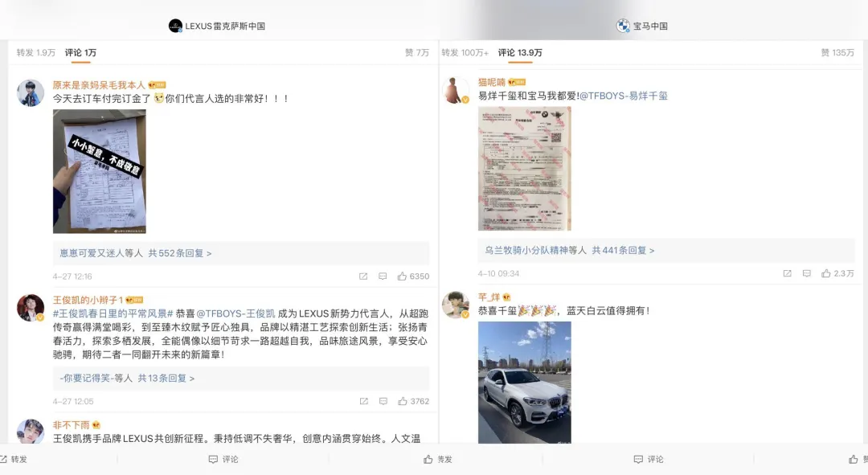The height and width of the screenshot is (475, 868).
Task: Open the white BMW car photo
Action: (525, 383)
